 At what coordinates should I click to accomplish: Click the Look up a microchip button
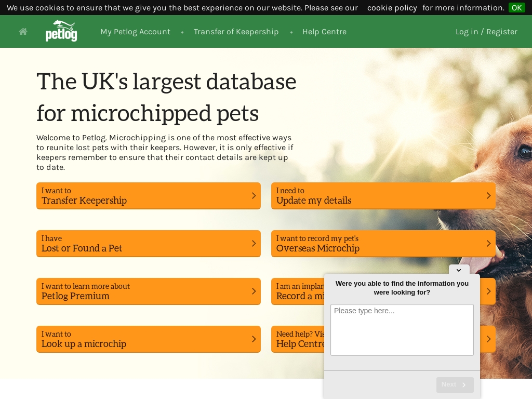tap(149, 339)
